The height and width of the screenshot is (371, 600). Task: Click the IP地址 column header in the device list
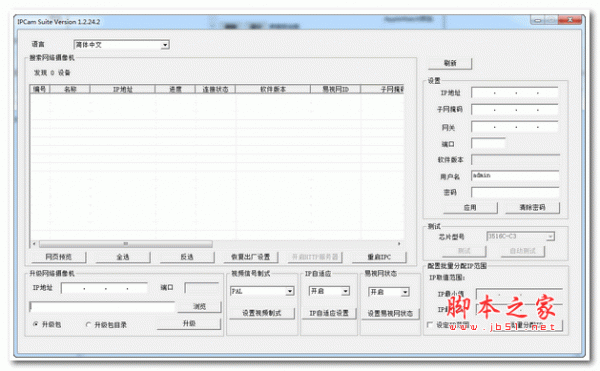point(122,89)
